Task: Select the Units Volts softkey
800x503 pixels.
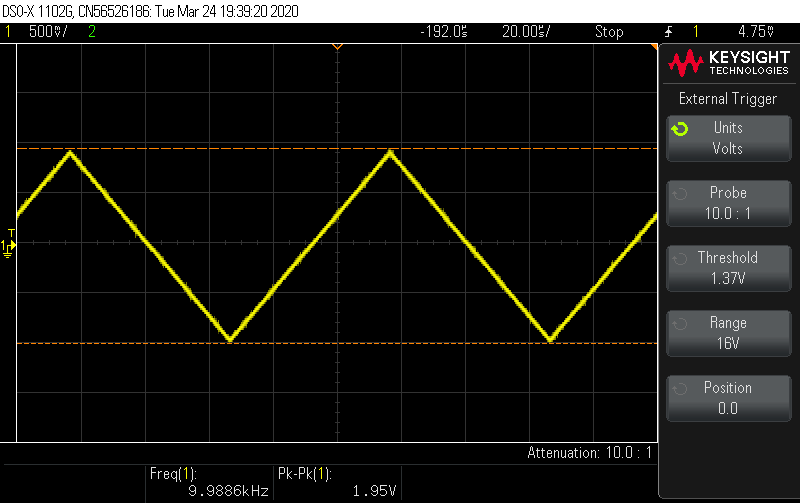Action: pos(729,138)
